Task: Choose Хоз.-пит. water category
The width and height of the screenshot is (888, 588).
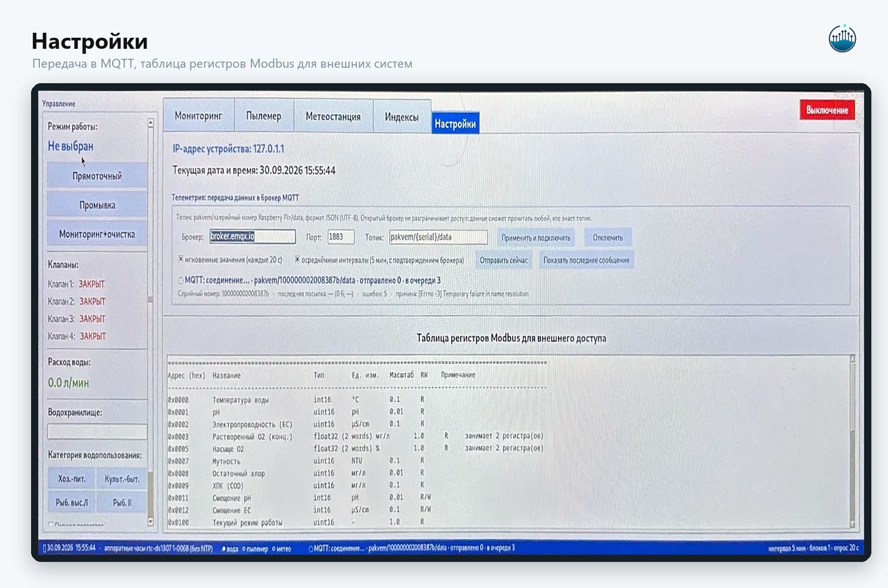Action: click(72, 479)
